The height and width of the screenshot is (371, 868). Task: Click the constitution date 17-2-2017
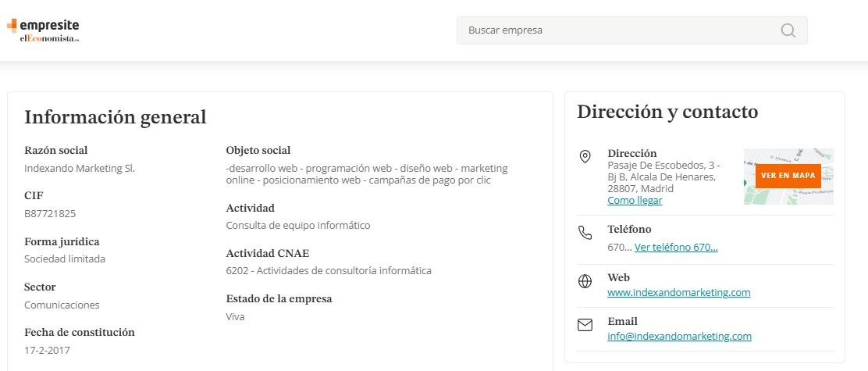tap(47, 350)
